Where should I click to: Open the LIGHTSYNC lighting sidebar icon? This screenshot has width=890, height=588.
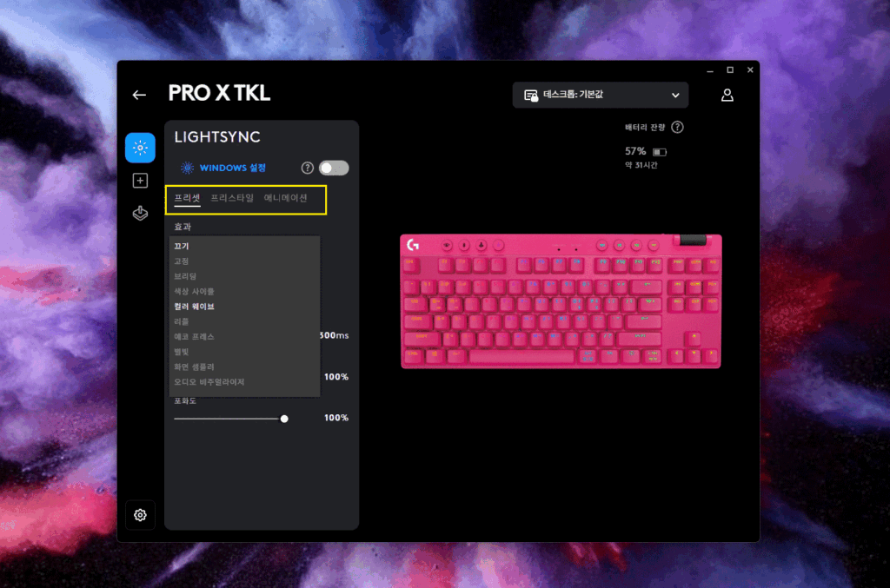(140, 148)
